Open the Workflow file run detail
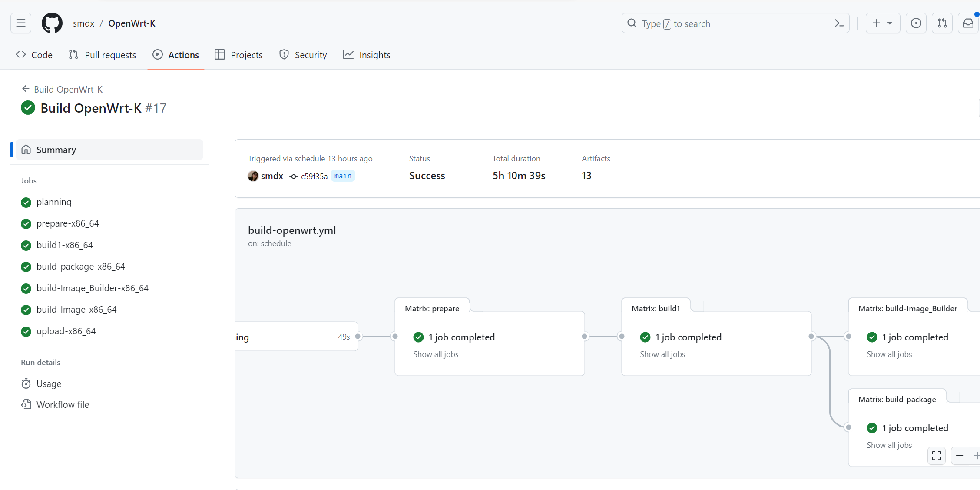The height and width of the screenshot is (490, 980). (x=63, y=404)
